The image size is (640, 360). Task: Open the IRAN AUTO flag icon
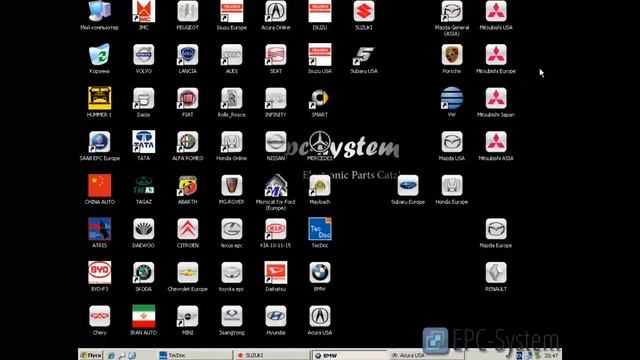pyautogui.click(x=144, y=316)
